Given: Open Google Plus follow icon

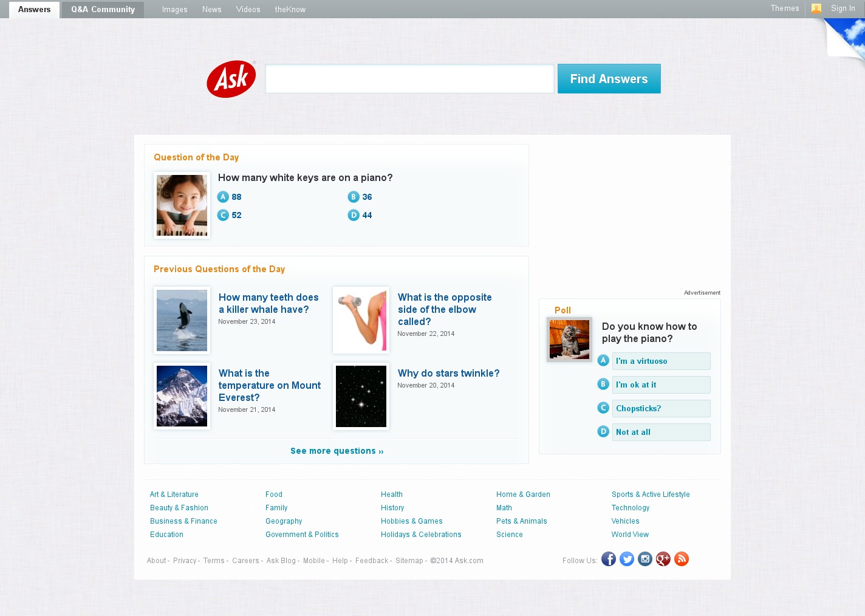Looking at the screenshot, I should point(663,559).
